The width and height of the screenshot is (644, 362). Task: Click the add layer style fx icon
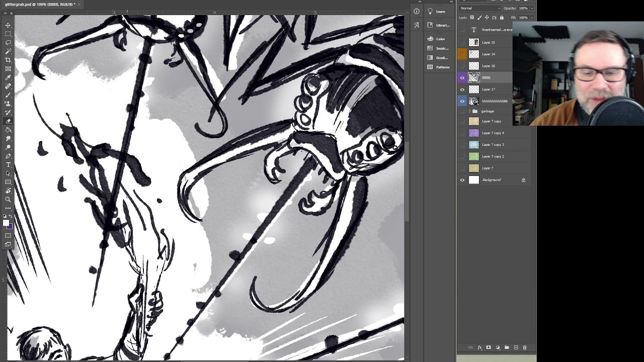tap(479, 347)
